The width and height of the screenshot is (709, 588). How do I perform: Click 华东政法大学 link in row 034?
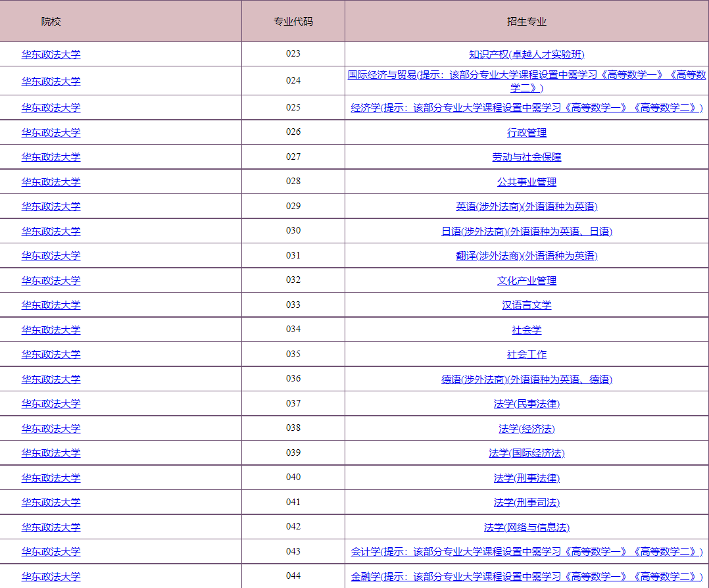51,330
